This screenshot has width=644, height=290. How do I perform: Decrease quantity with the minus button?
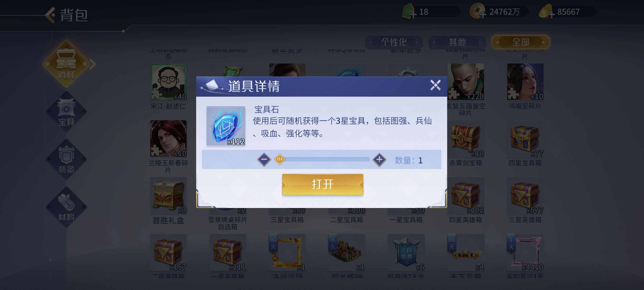point(264,159)
